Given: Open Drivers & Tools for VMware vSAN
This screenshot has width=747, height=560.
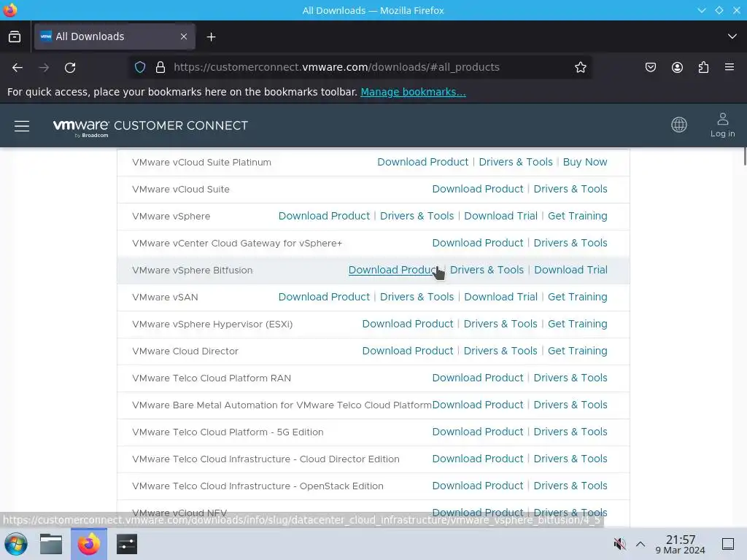Looking at the screenshot, I should (x=417, y=297).
